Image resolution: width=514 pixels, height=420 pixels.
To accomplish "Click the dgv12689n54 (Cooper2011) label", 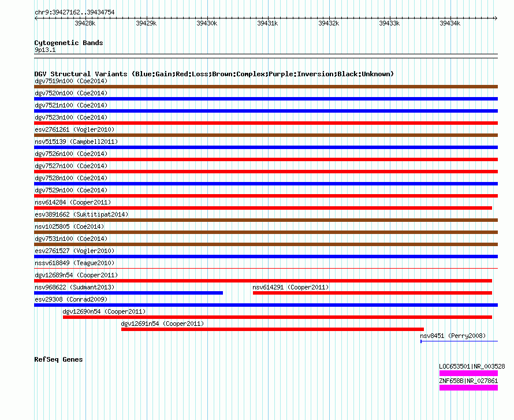I will pos(76,275).
